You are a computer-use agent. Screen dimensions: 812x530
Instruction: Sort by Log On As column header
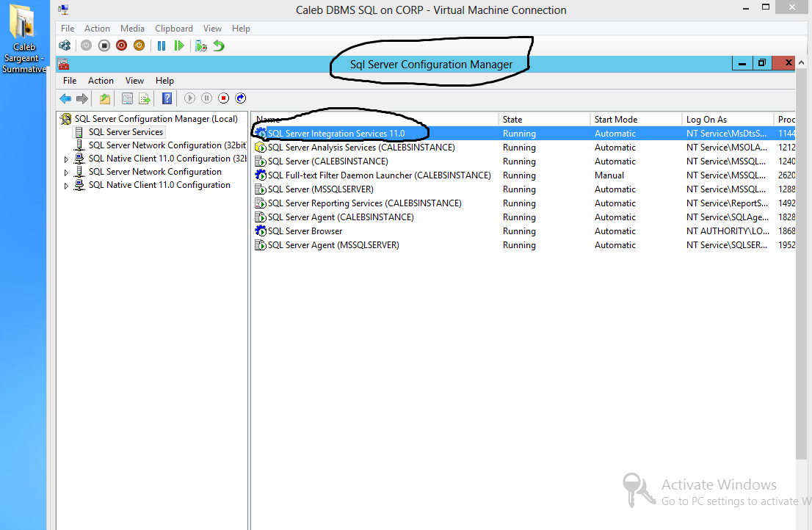click(728, 120)
